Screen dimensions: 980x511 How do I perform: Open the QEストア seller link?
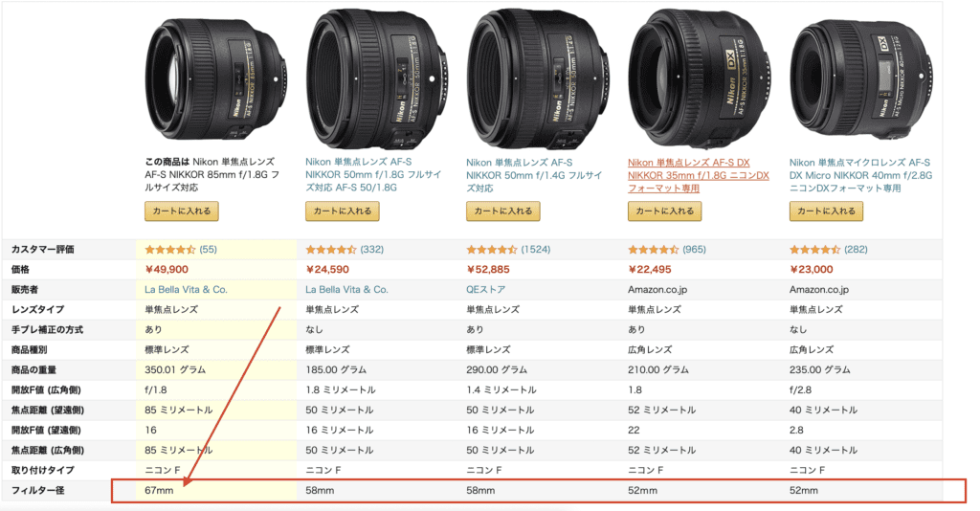[x=485, y=289]
